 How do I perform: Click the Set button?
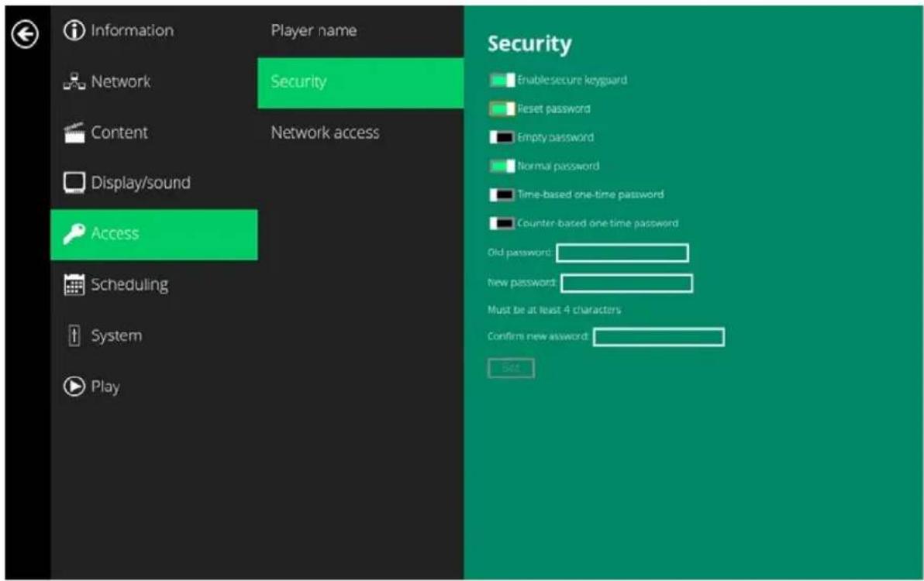point(511,369)
